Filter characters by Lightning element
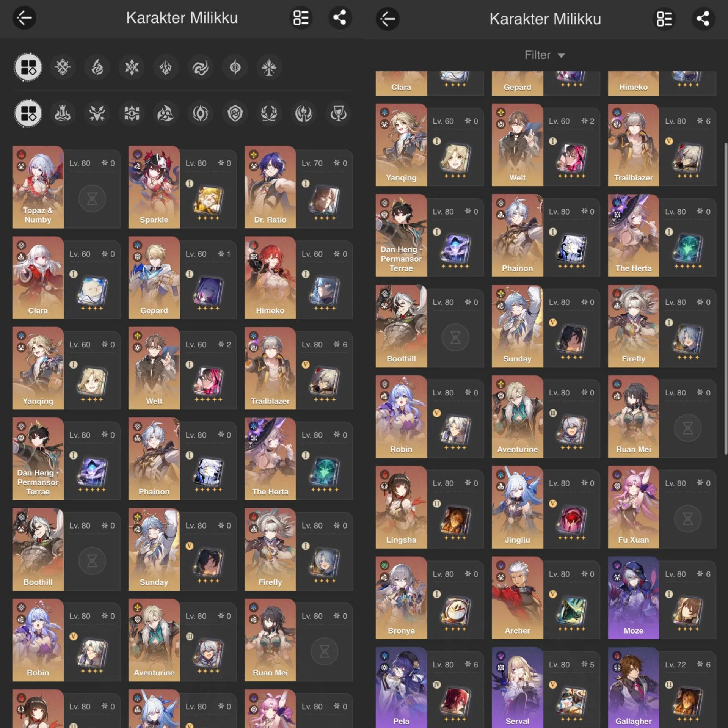The width and height of the screenshot is (728, 728). (166, 67)
